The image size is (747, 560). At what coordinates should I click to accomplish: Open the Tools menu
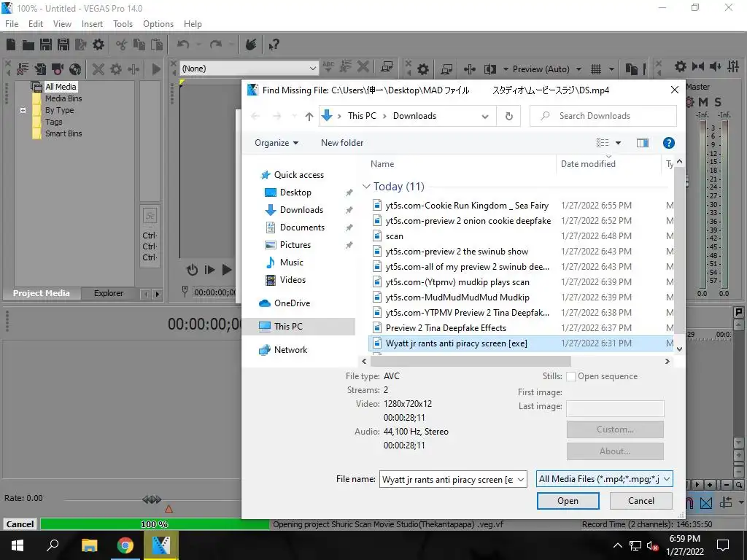(123, 24)
